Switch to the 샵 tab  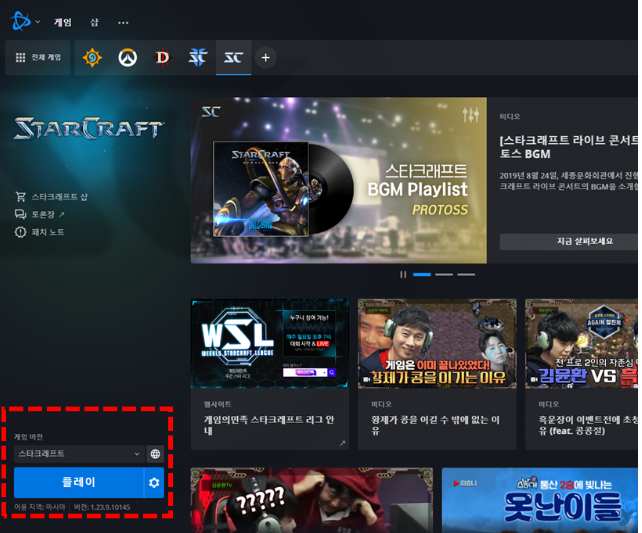click(x=94, y=22)
